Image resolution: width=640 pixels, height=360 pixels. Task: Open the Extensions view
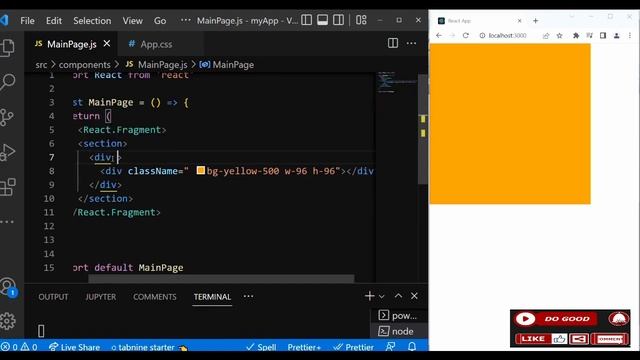click(7, 187)
